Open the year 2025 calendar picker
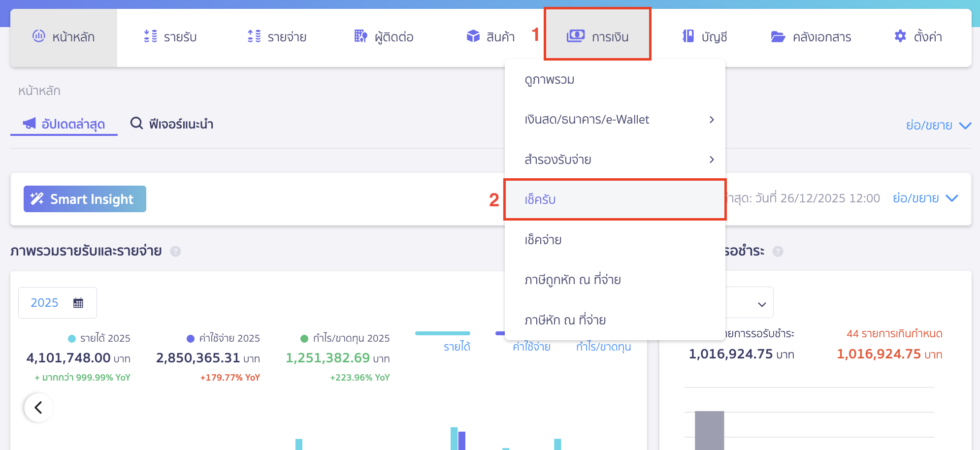Image resolution: width=980 pixels, height=450 pixels. coord(78,303)
